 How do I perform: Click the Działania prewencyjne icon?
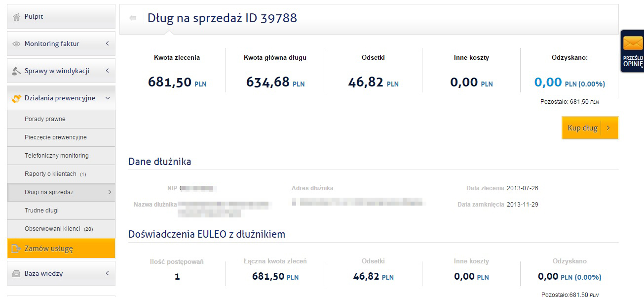[x=16, y=98]
